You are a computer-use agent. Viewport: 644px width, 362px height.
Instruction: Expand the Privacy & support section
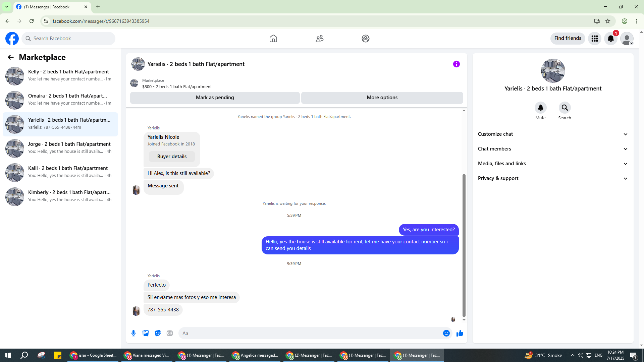[x=553, y=178]
